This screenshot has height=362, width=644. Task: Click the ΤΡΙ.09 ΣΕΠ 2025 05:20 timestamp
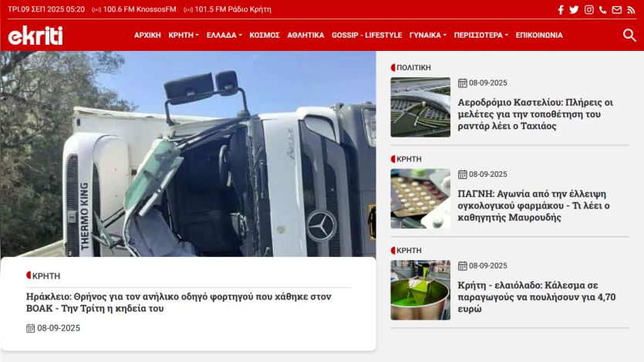[x=46, y=9]
